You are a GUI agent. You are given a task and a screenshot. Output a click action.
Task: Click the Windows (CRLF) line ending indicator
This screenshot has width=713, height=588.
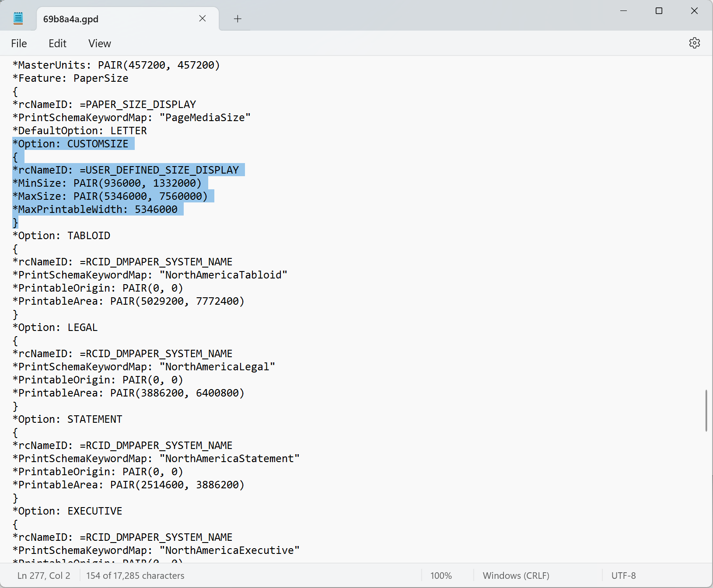[x=516, y=575]
